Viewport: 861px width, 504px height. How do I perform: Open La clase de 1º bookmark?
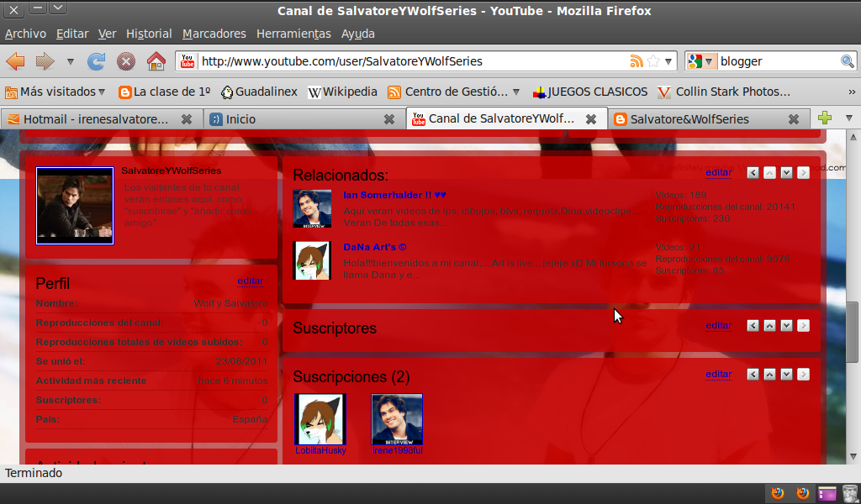[x=165, y=92]
